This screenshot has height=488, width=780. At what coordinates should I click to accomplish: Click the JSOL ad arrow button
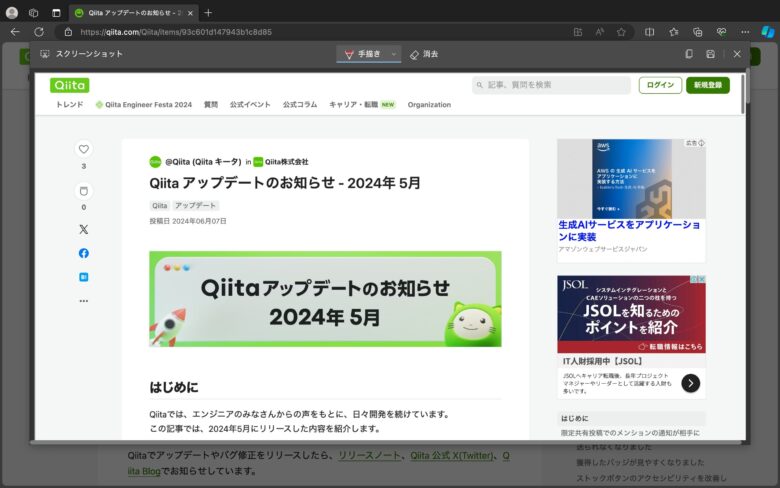pyautogui.click(x=690, y=383)
